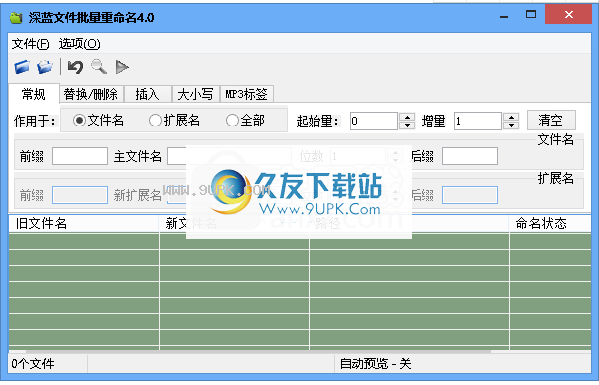Select the 全部 radio button
599x385 pixels.
click(232, 121)
